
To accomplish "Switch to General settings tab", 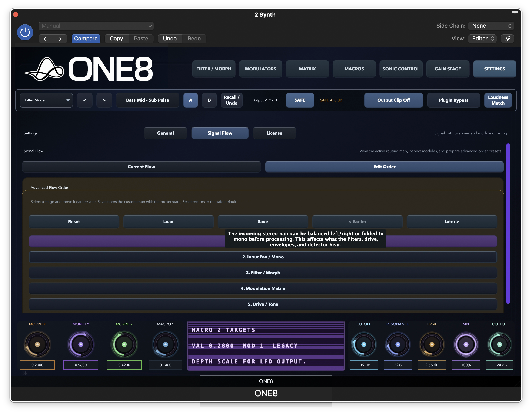I will click(x=165, y=133).
